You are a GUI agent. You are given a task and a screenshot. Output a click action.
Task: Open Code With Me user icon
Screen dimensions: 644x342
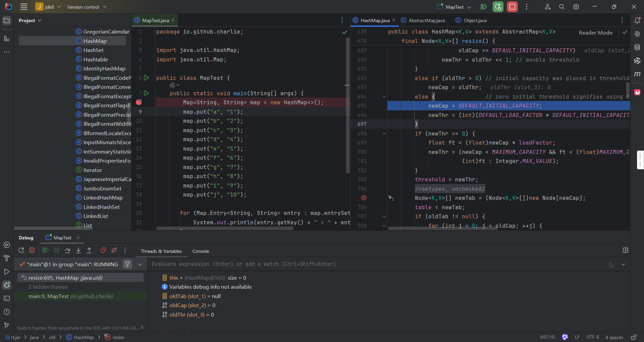pos(547,7)
